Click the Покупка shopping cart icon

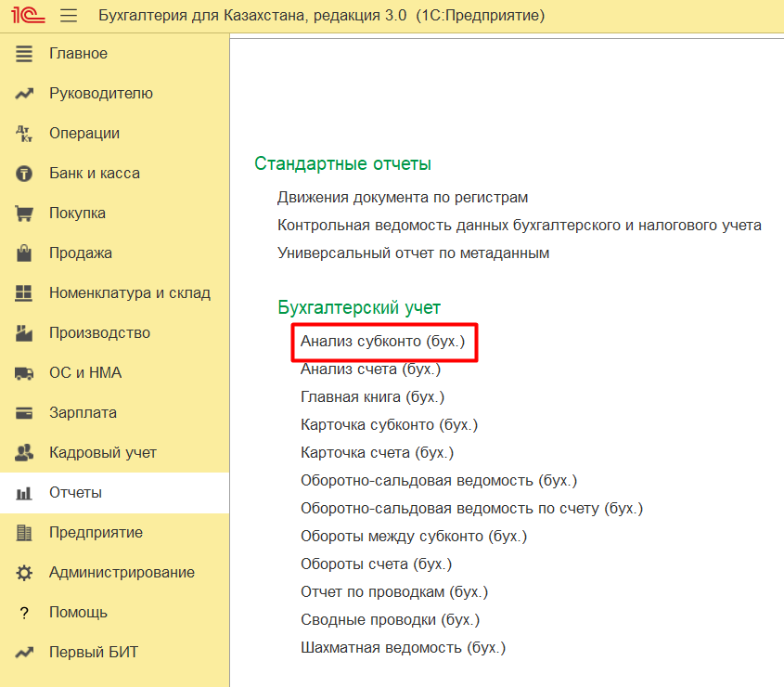point(24,214)
